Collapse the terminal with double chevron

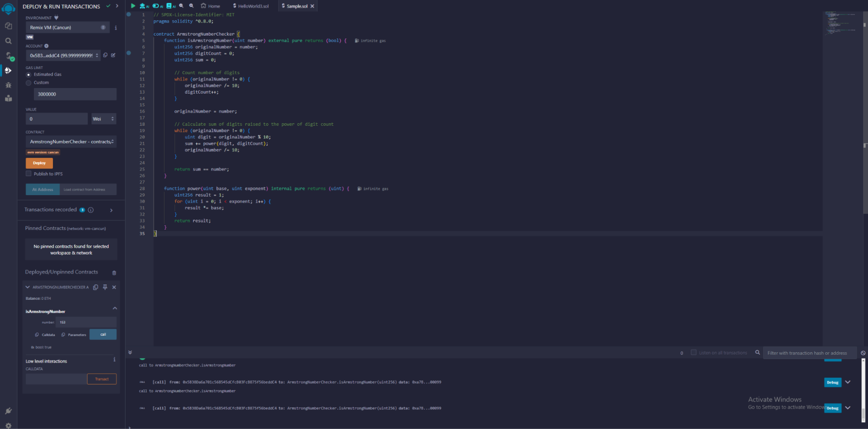click(x=130, y=353)
